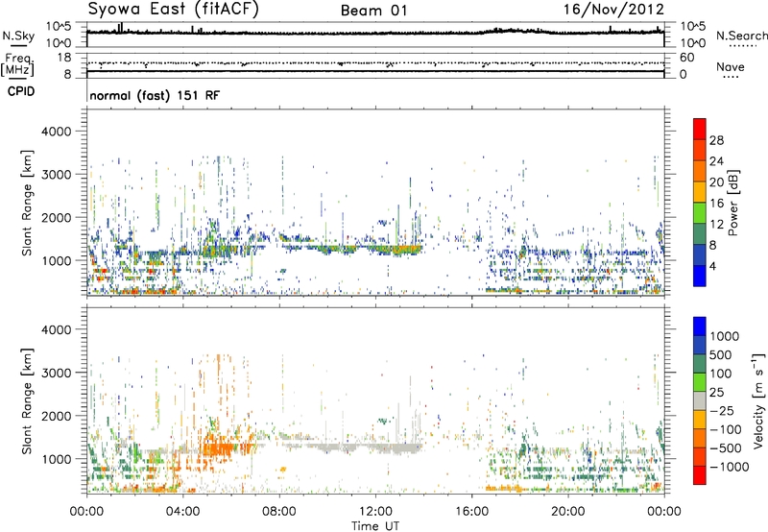Select the 'Freq. [MHz]' axis label
Viewport: 768px width, 532px height.
[x=17, y=65]
